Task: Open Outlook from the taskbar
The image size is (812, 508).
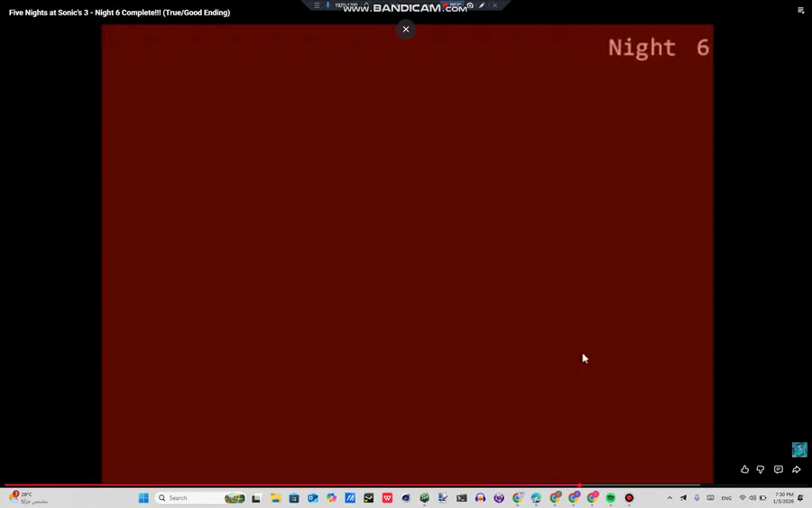Action: click(313, 498)
